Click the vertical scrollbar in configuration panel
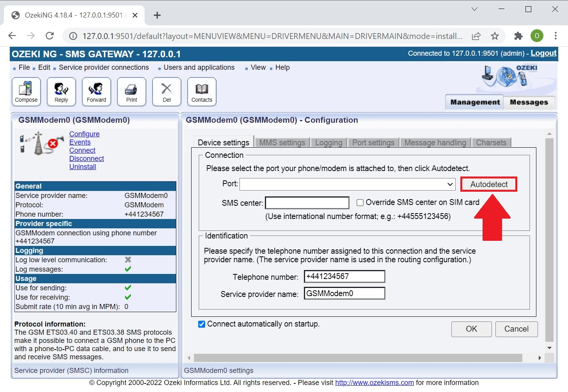Screen dimensions: 568x392 (549, 240)
